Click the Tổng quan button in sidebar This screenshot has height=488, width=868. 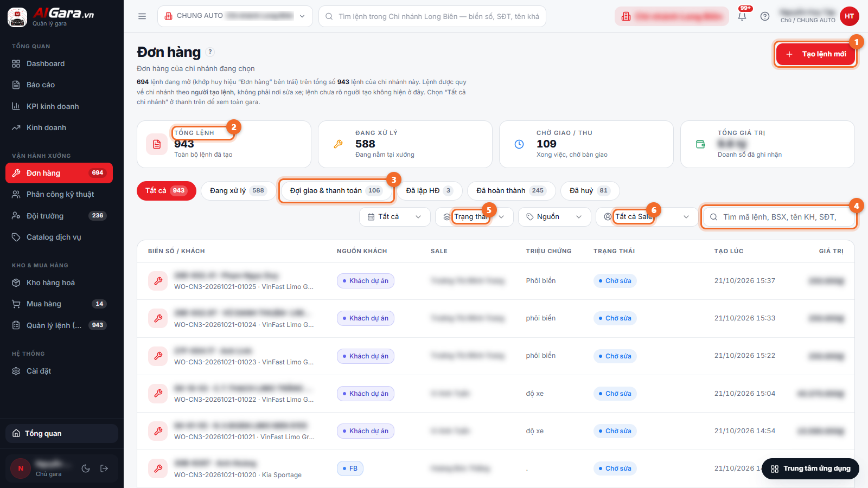62,433
